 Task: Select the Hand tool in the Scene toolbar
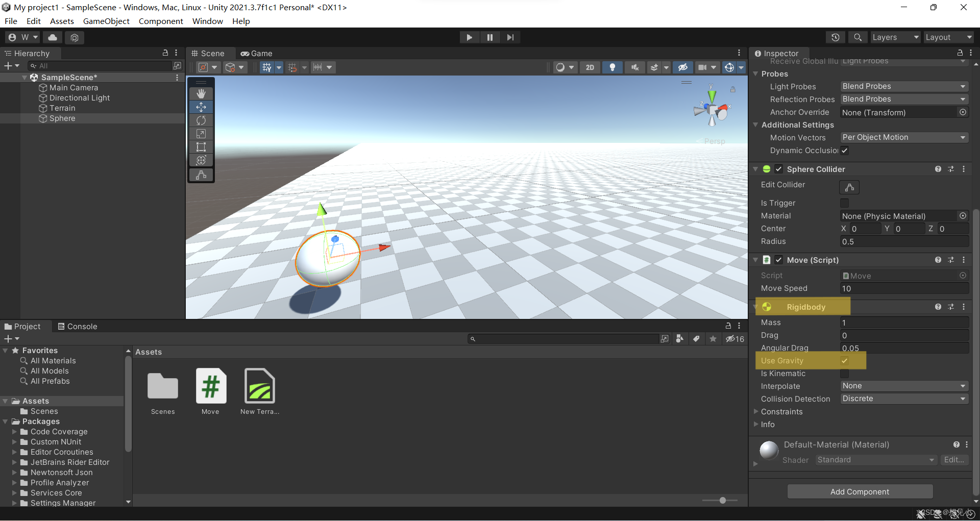pos(201,93)
